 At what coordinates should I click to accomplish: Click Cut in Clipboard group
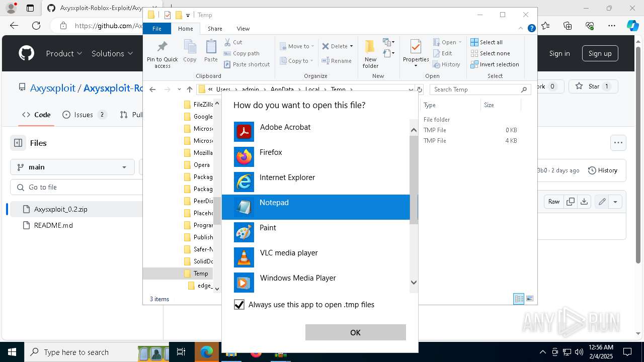click(233, 42)
